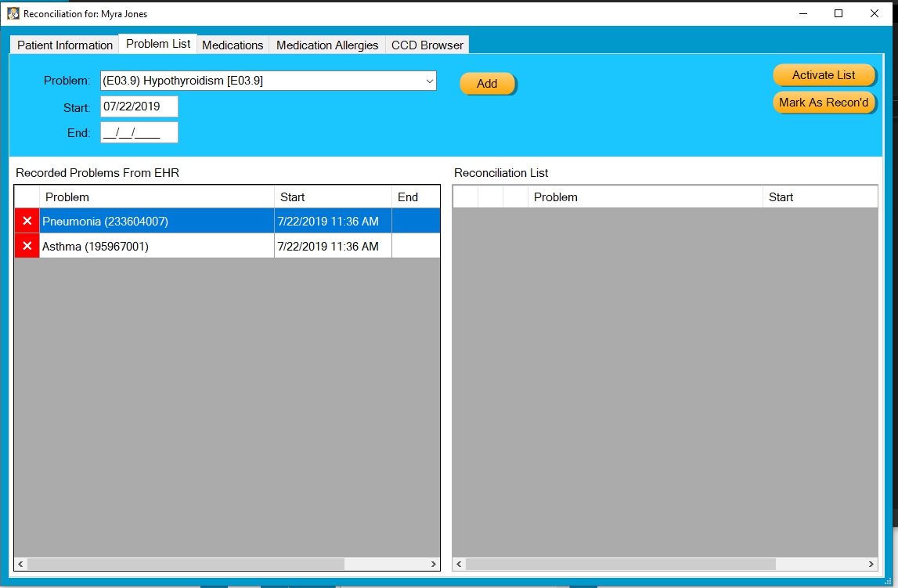The width and height of the screenshot is (898, 588).
Task: Click the Add button
Action: (488, 84)
